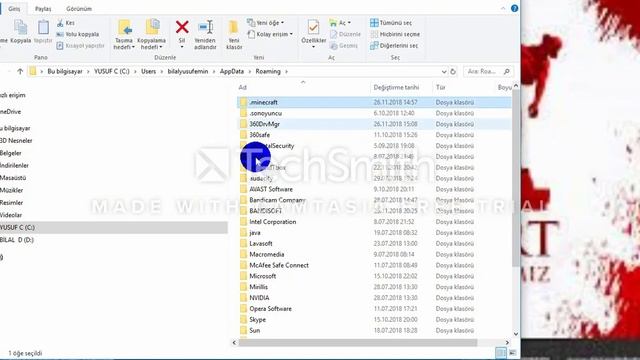Screen dimensions: 640x360
Task: Click bilalyusufemin in the address path
Action: (x=188, y=71)
